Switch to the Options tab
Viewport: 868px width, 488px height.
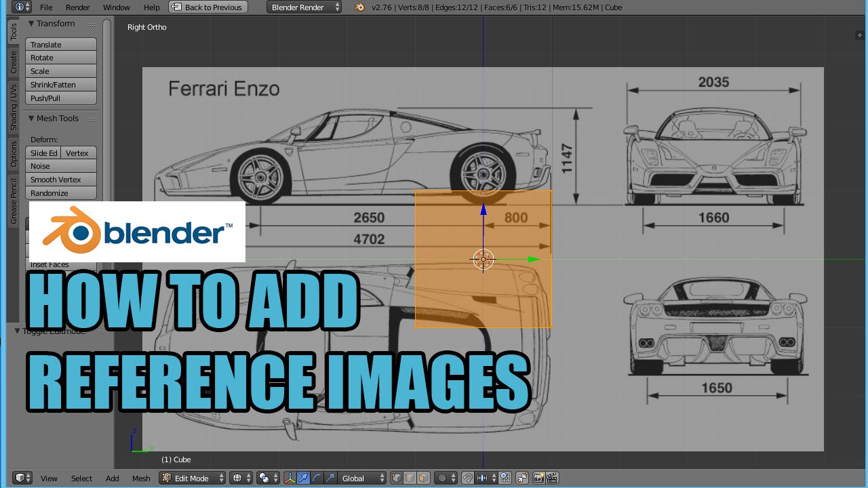[x=13, y=154]
